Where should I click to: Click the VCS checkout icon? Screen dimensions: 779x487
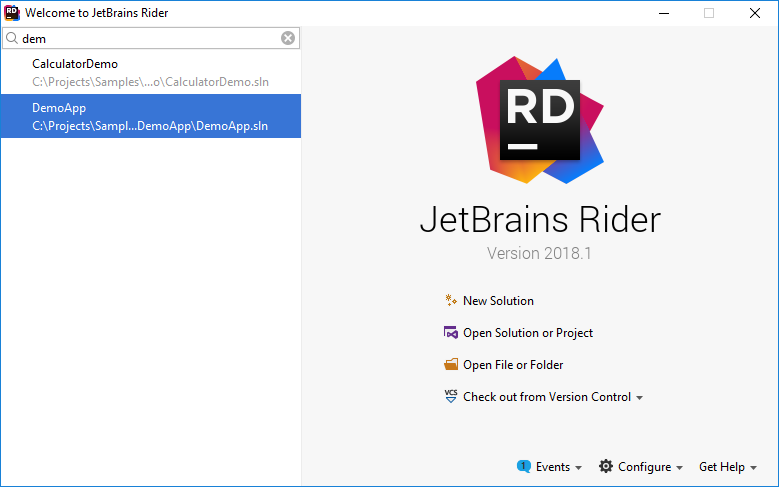click(x=451, y=396)
